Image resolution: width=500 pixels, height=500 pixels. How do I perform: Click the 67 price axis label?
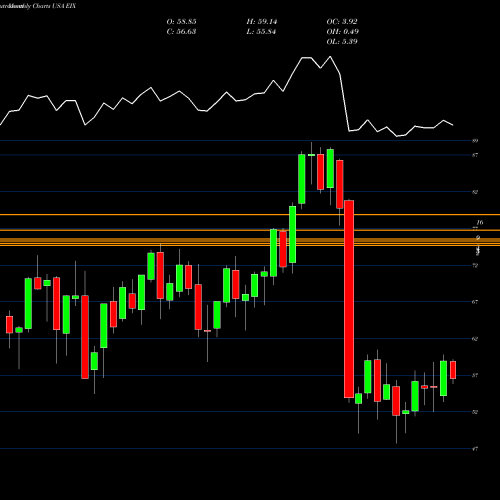point(475,302)
